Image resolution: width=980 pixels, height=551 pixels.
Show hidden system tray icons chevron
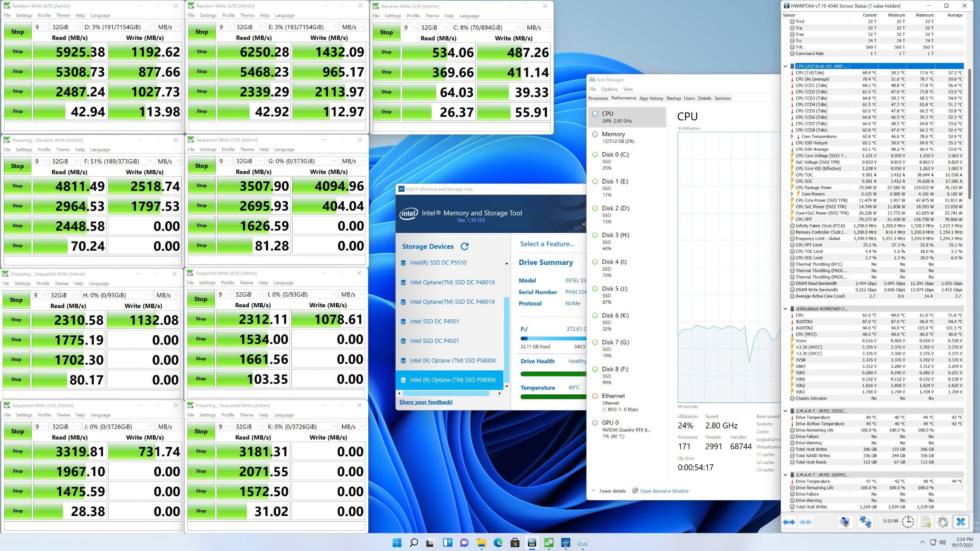click(922, 543)
